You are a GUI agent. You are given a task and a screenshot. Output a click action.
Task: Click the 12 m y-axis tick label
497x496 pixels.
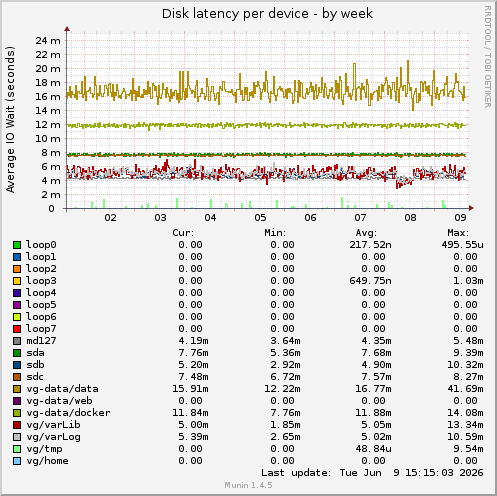pos(48,125)
